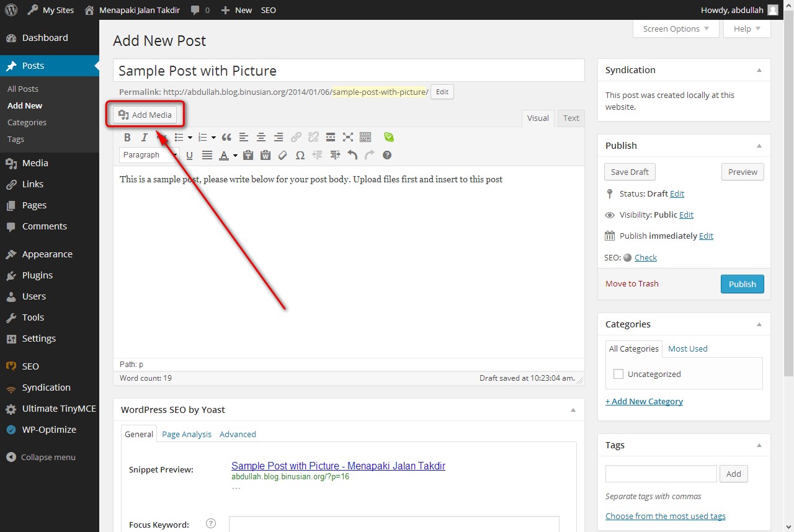Image resolution: width=794 pixels, height=532 pixels.
Task: Insert a numbered list
Action: point(202,137)
